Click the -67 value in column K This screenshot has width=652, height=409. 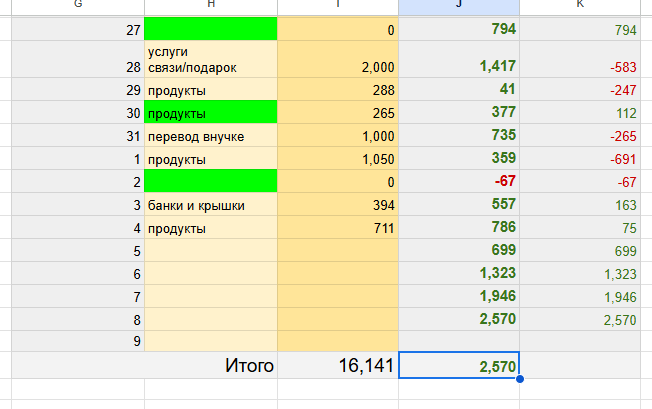click(x=580, y=181)
